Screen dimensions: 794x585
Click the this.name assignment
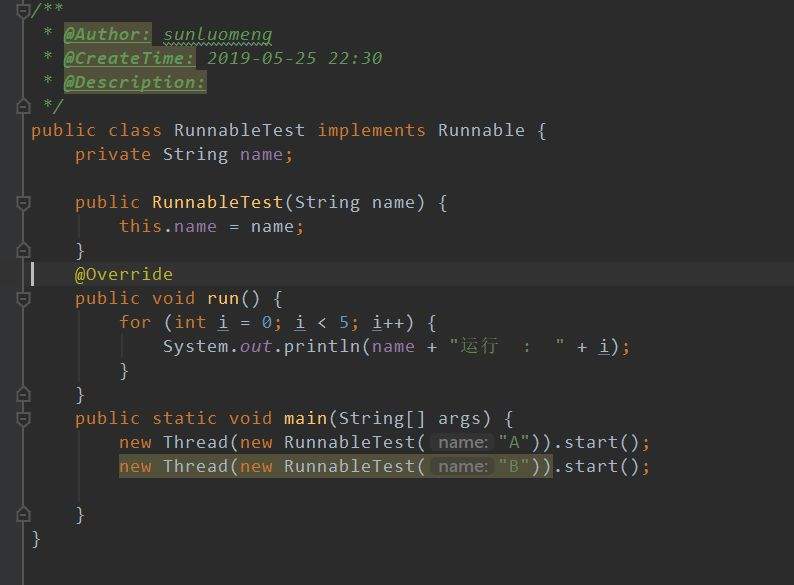tap(211, 226)
